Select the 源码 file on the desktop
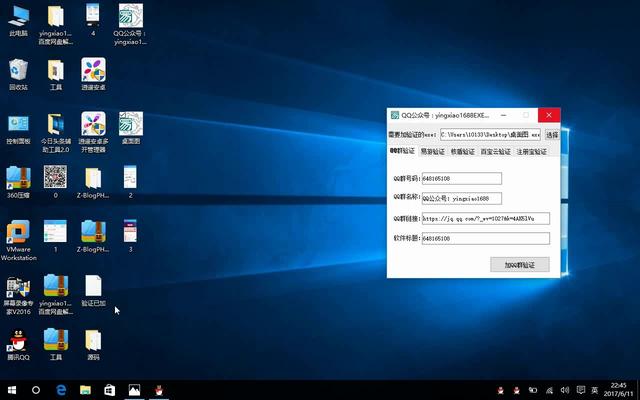Viewport: 640px width, 400px height. pos(93,341)
